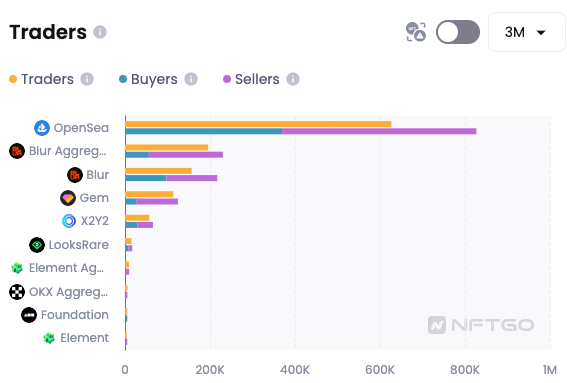Click the Blur blue buyers bar segment
The height and width of the screenshot is (383, 567).
tap(146, 178)
